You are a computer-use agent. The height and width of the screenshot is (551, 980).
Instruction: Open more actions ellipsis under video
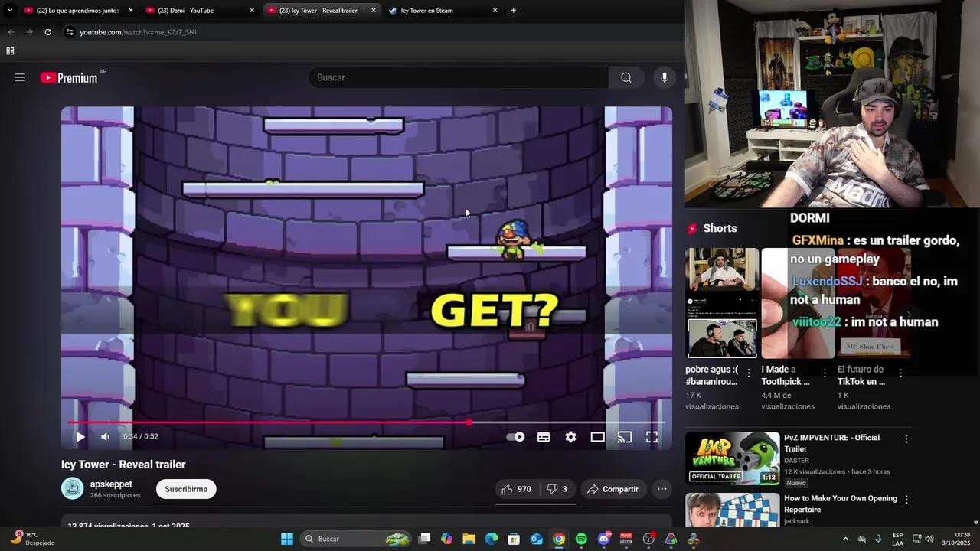662,489
